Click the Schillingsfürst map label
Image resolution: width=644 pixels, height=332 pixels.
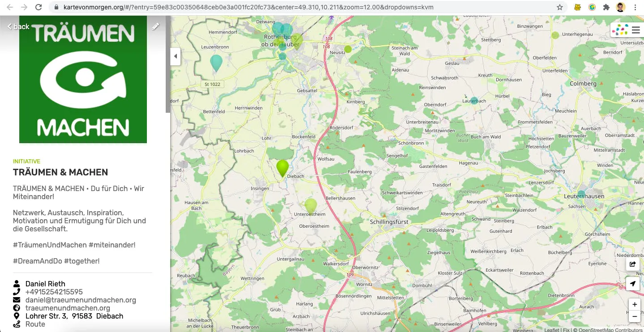point(389,222)
